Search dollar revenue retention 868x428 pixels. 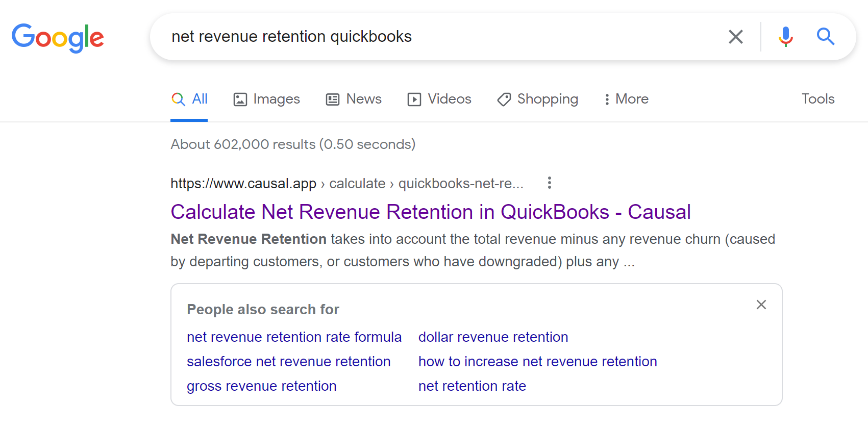(493, 337)
